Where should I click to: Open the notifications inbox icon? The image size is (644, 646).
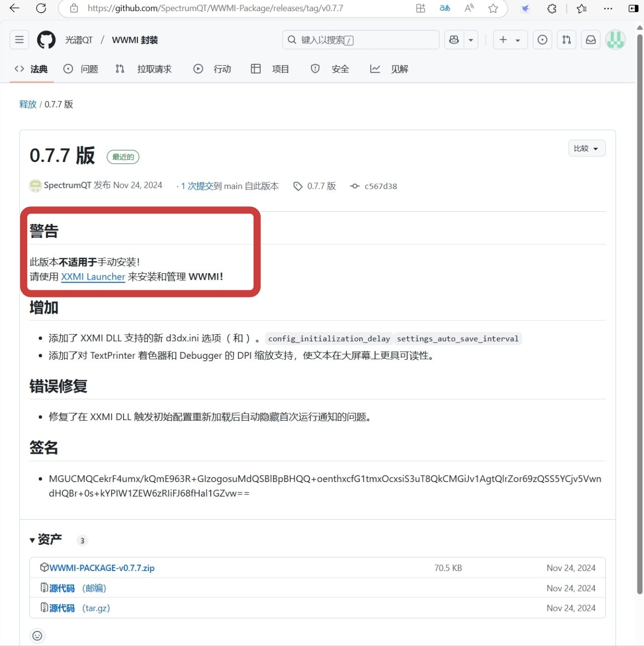coord(591,40)
